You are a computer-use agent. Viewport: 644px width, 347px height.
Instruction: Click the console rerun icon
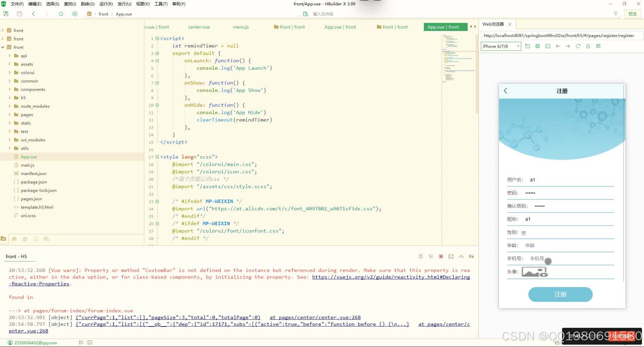click(431, 256)
